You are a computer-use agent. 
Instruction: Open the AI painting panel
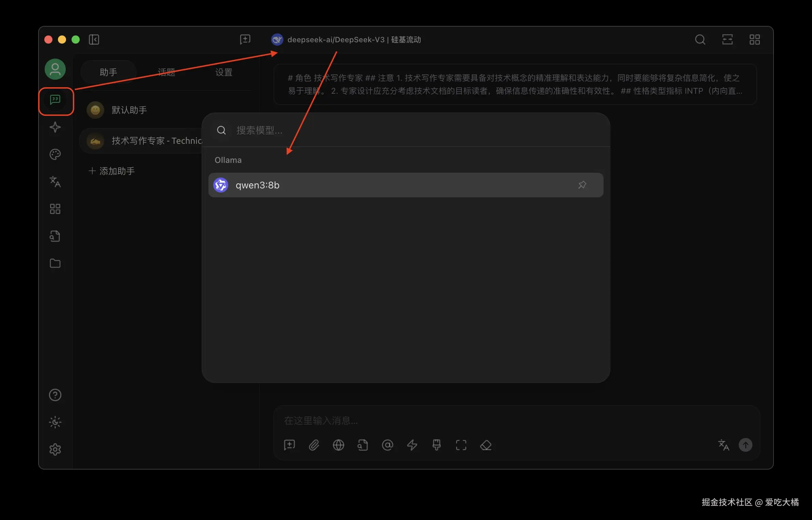[55, 154]
